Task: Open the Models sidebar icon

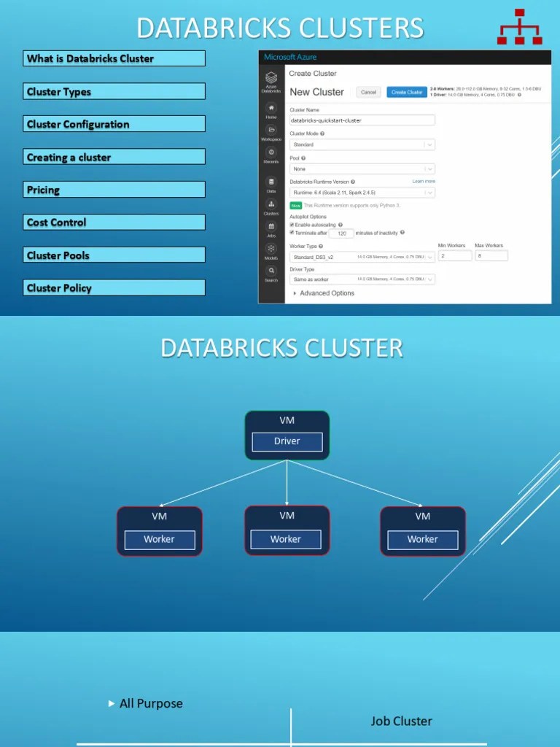Action: (271, 249)
